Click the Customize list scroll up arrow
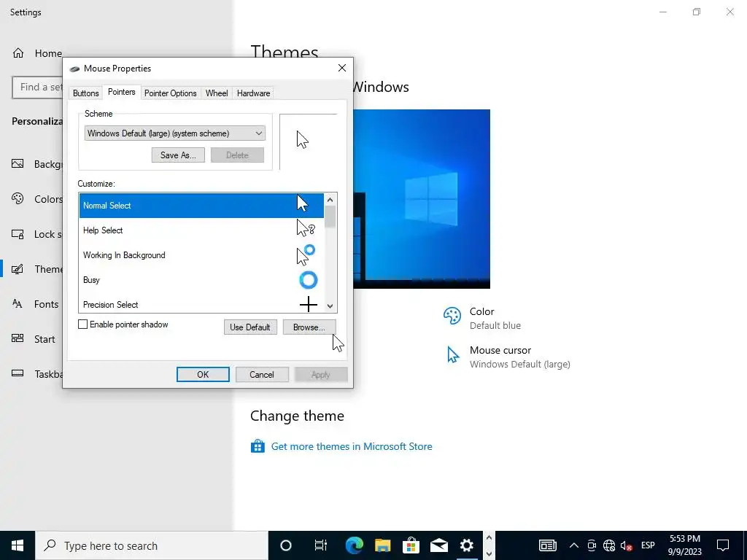Viewport: 747px width, 560px height. (330, 199)
